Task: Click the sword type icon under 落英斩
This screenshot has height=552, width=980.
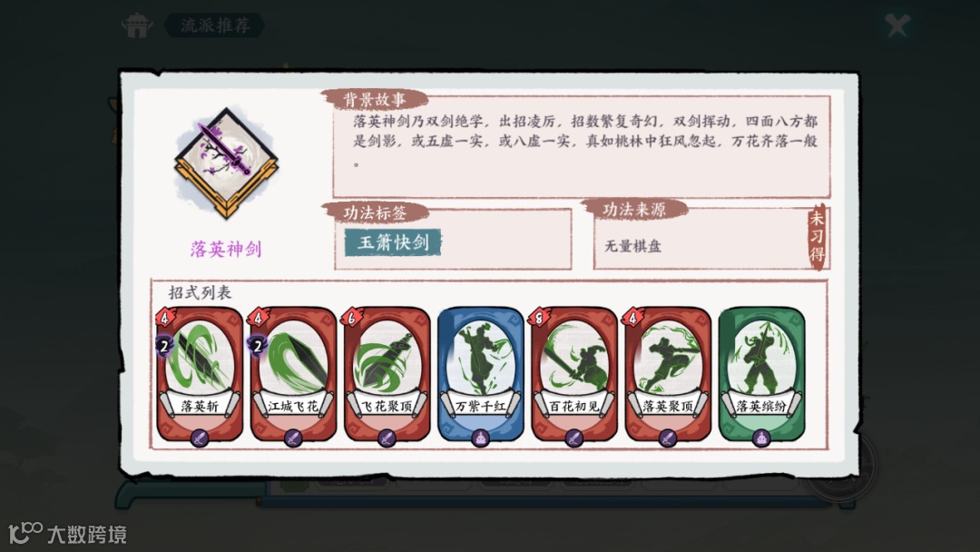Action: point(200,437)
